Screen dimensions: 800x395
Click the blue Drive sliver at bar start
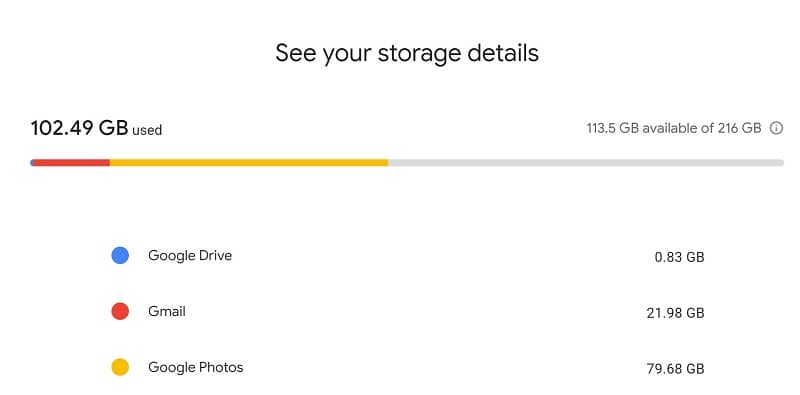pos(32,163)
